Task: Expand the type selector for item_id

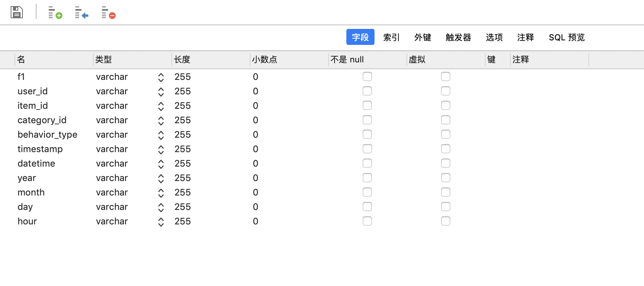Action: click(161, 106)
